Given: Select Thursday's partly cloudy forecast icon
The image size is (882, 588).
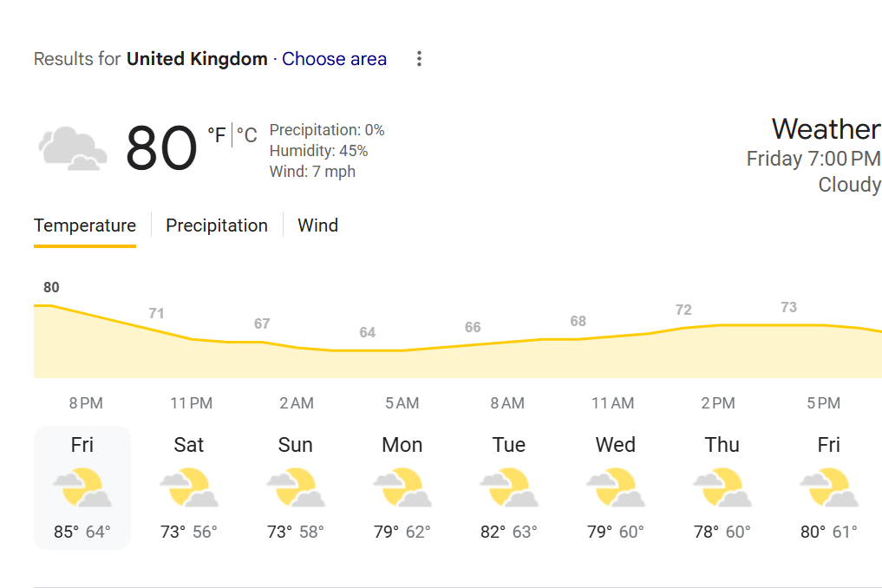Looking at the screenshot, I should pos(722,487).
